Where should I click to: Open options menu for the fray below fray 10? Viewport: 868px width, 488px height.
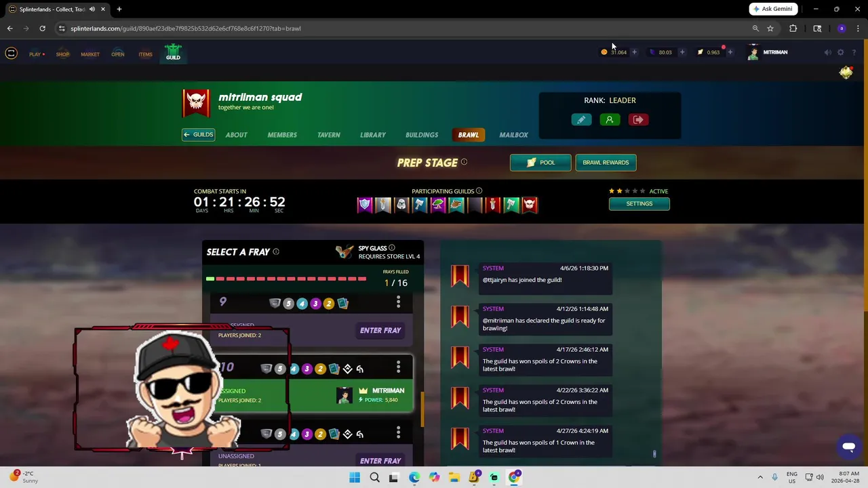(x=398, y=432)
